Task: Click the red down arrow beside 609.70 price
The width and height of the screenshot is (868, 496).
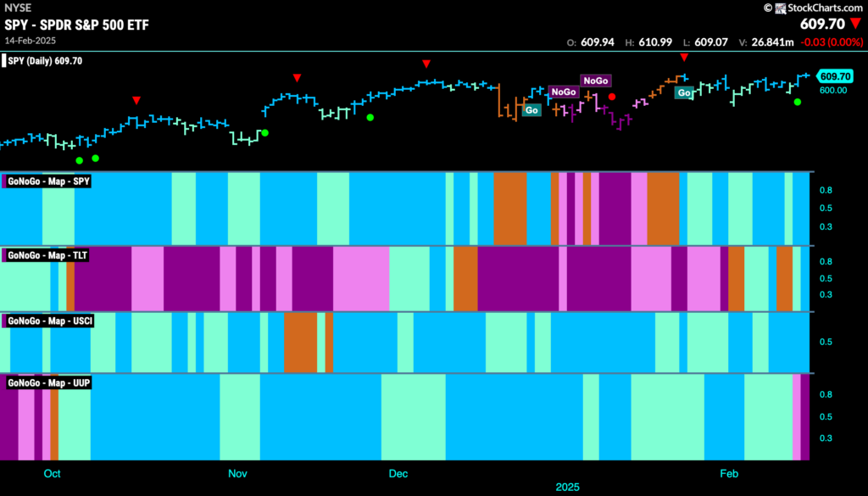Action: (856, 25)
